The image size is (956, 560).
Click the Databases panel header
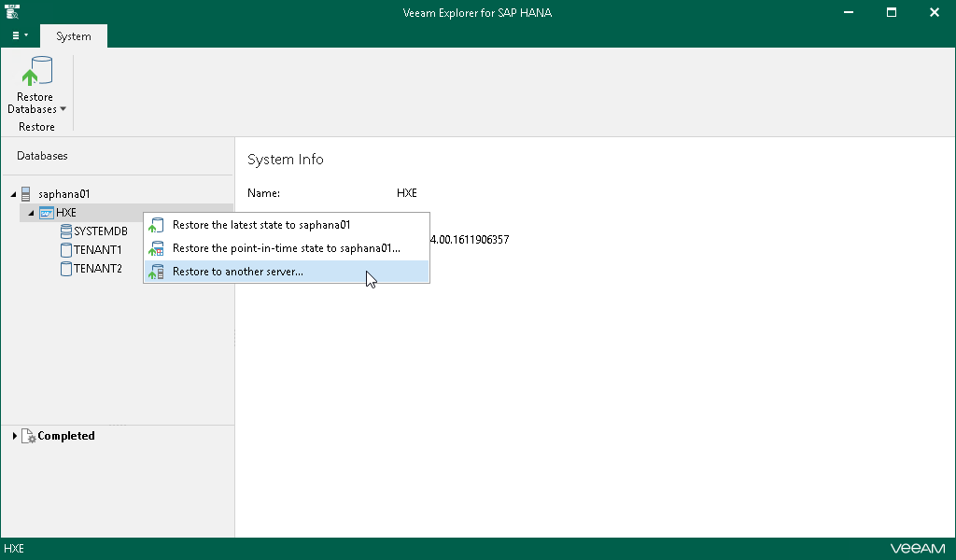tap(42, 156)
